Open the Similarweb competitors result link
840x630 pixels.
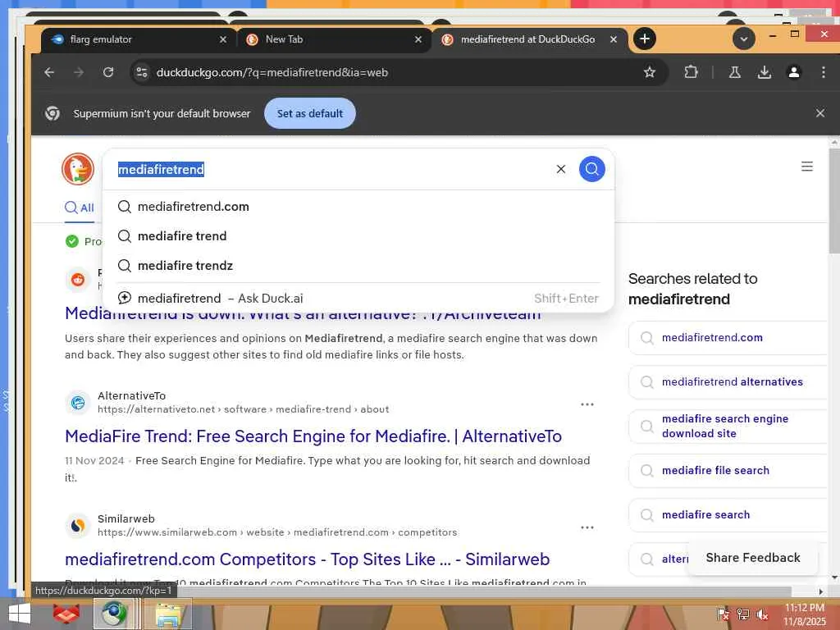click(307, 559)
